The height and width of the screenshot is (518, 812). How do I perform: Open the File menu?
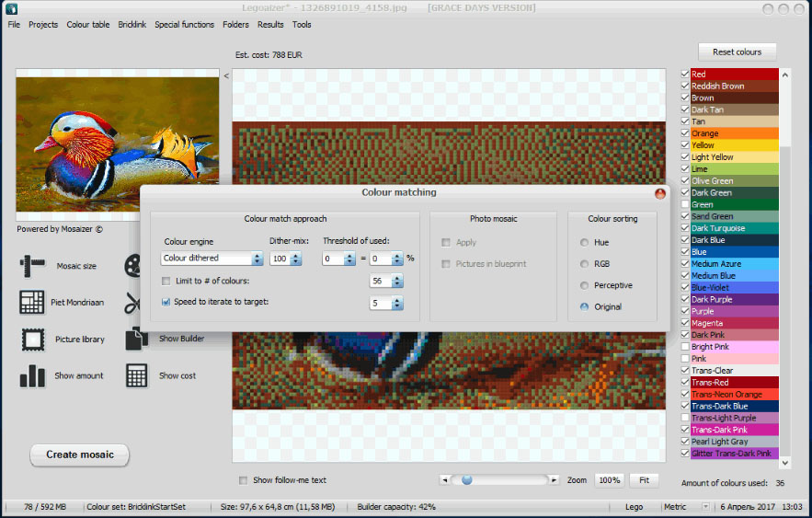click(14, 24)
